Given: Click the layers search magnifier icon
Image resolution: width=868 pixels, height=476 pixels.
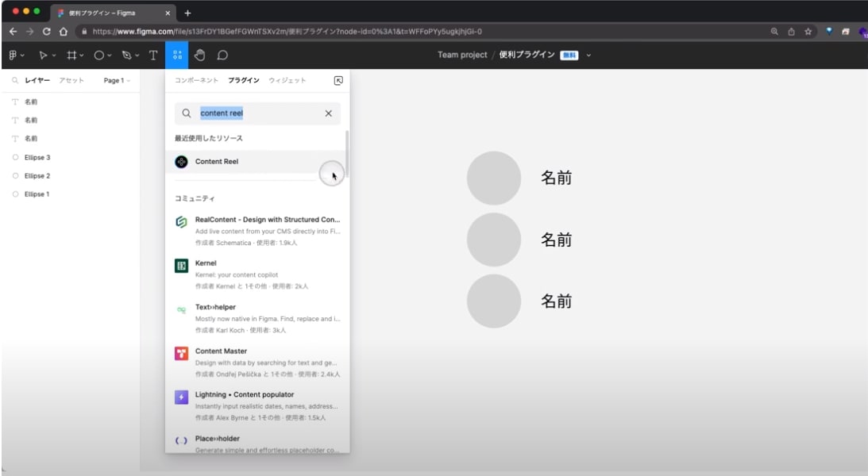Looking at the screenshot, I should pyautogui.click(x=15, y=81).
